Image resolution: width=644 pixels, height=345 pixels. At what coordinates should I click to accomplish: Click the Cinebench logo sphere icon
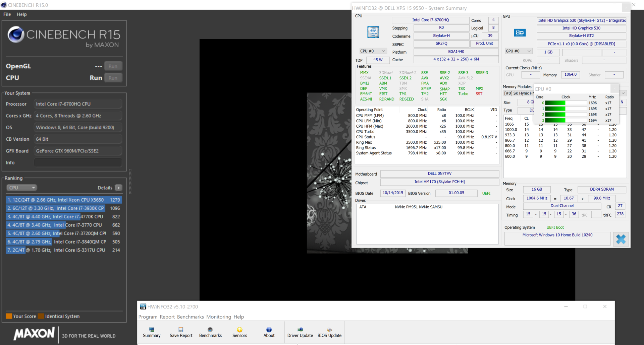pos(16,34)
